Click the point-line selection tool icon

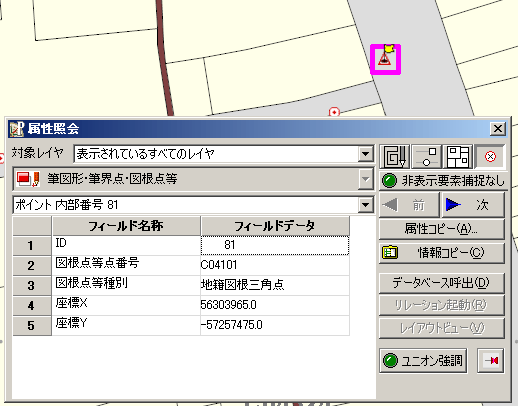click(x=427, y=156)
